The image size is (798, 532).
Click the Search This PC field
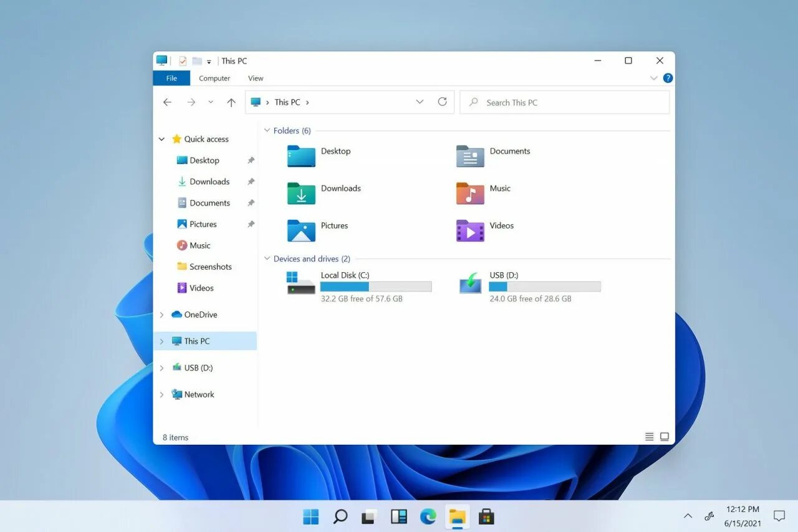(x=564, y=102)
